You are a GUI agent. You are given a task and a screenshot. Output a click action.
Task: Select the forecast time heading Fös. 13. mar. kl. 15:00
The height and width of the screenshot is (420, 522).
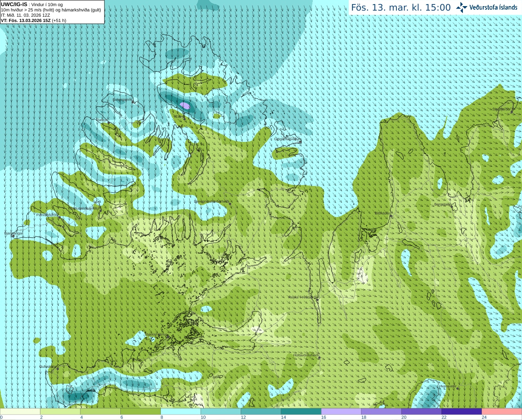401,8
